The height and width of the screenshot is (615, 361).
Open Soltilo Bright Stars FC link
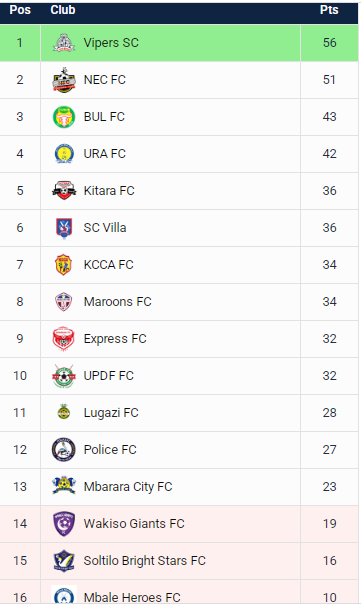144,561
